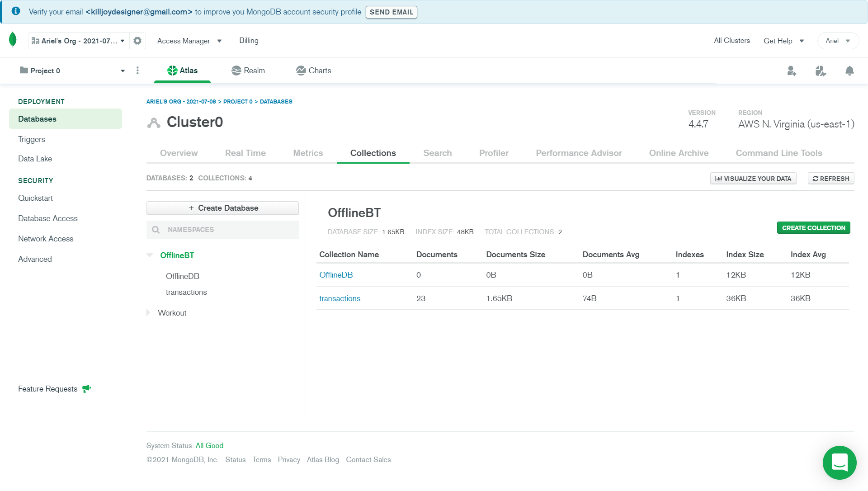
Task: Open the Get Help dropdown
Action: pos(783,41)
